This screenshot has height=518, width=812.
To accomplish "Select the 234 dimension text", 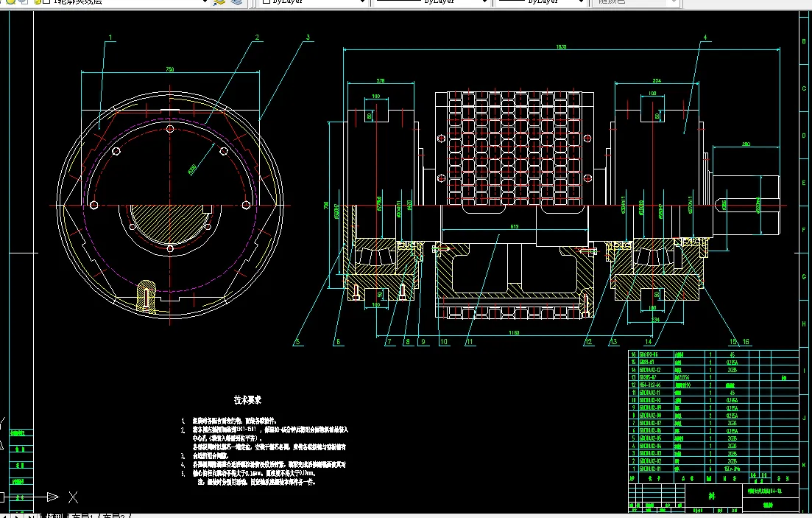I will coord(656,319).
